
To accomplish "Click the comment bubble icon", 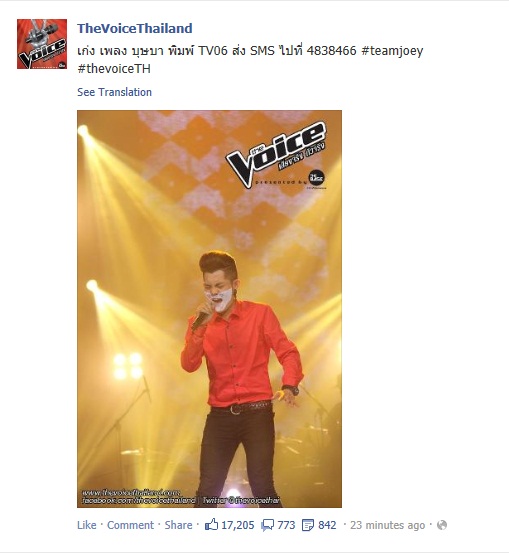I will pos(267,525).
